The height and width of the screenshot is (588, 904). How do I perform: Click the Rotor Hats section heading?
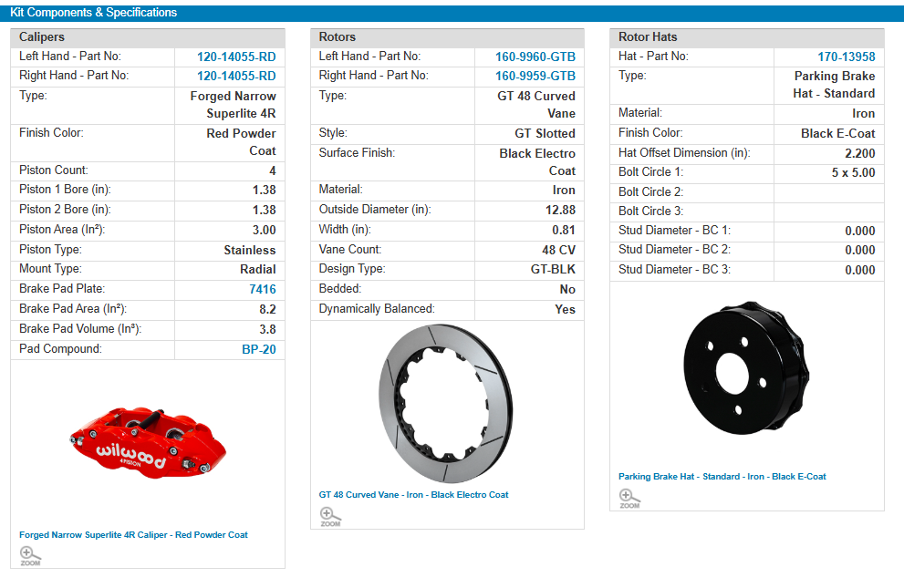coord(648,37)
